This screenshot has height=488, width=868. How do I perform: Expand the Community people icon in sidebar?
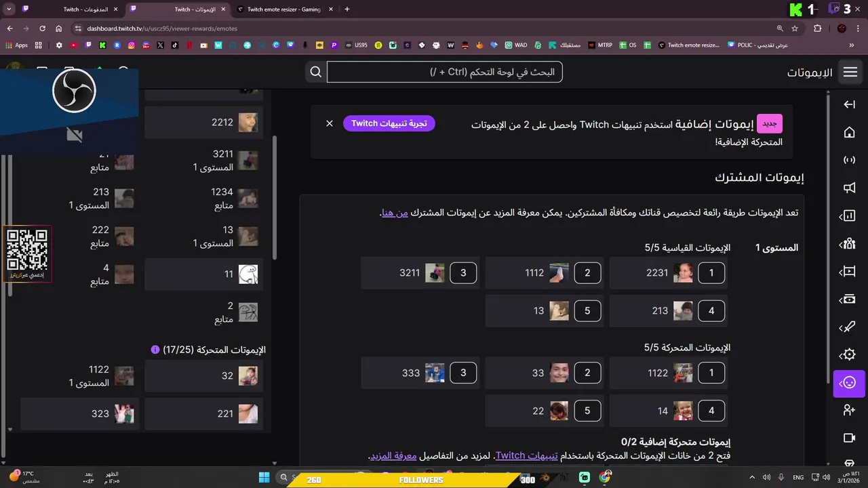848,244
